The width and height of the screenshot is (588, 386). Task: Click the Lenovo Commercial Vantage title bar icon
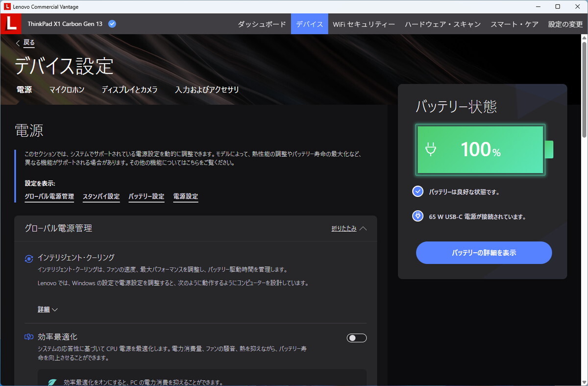[6, 6]
